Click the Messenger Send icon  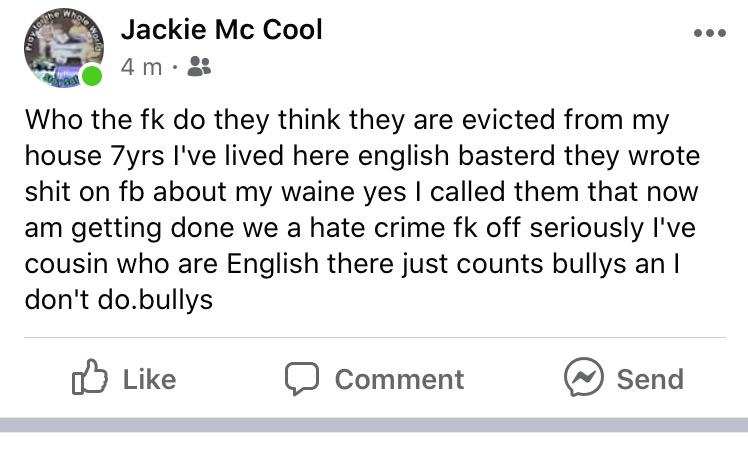[x=583, y=379]
